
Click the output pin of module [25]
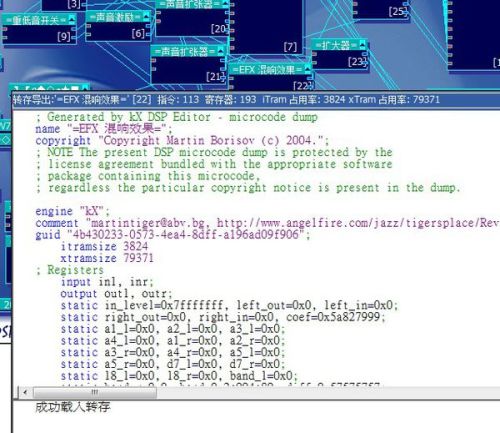tap(406, 13)
